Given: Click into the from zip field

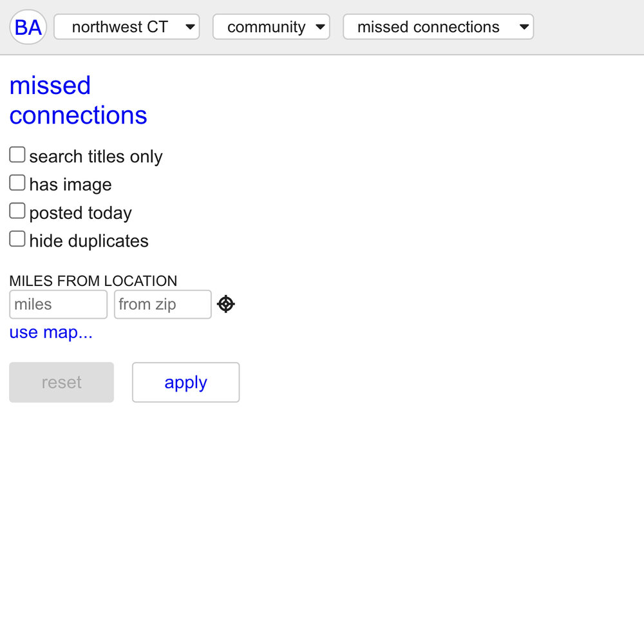Looking at the screenshot, I should click(162, 305).
